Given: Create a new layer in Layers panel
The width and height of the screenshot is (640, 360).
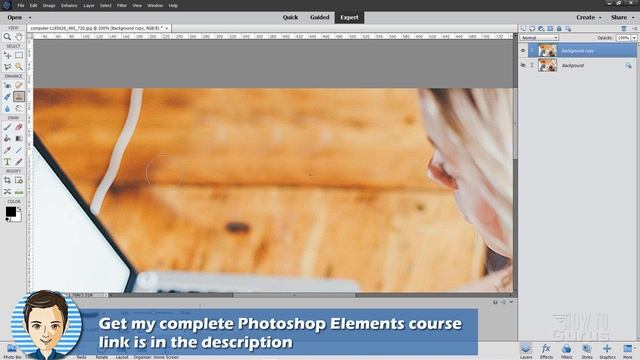Looking at the screenshot, I should click(523, 28).
